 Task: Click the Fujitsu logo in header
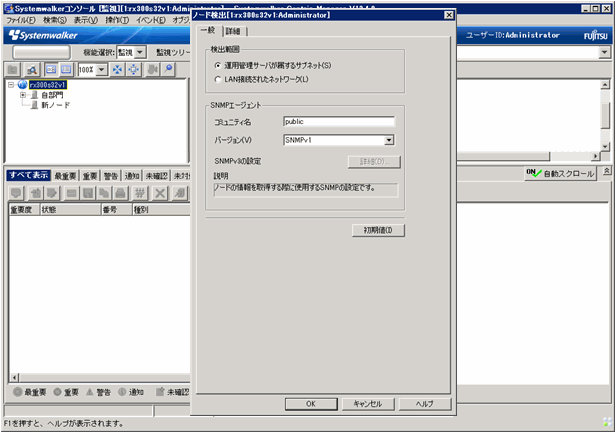coord(596,35)
